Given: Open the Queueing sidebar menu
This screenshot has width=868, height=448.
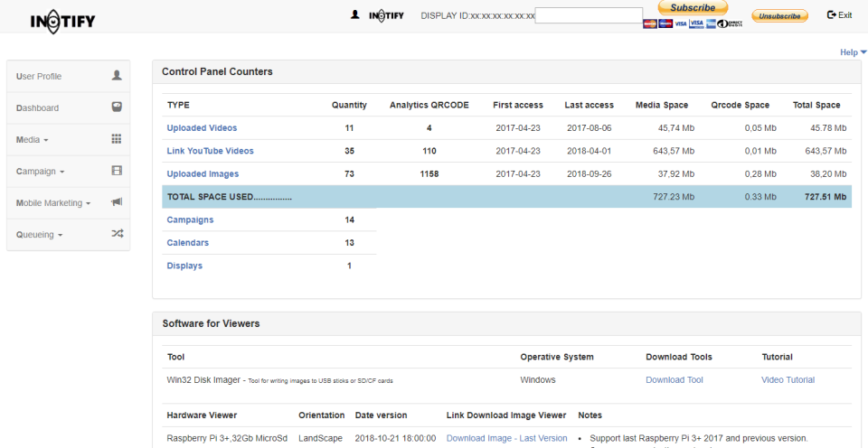Looking at the screenshot, I should coord(40,235).
